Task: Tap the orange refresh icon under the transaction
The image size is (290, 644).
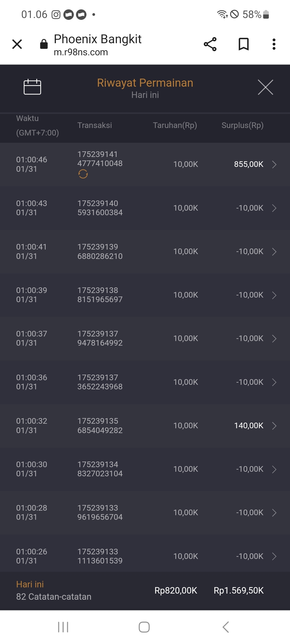Action: pos(83,174)
